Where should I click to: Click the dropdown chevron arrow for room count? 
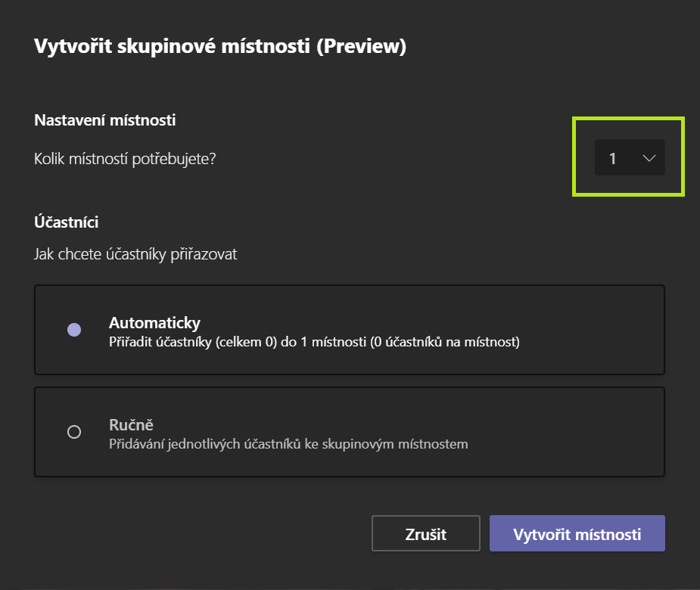649,158
